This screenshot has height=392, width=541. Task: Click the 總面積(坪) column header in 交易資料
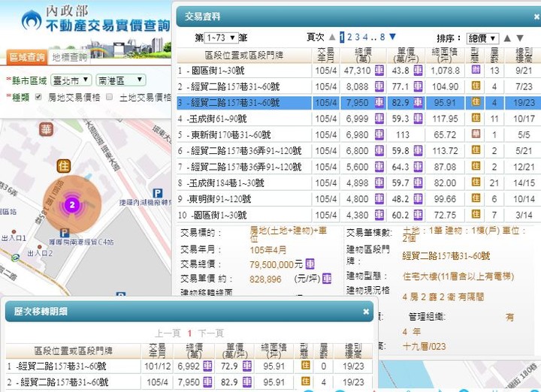click(x=445, y=55)
